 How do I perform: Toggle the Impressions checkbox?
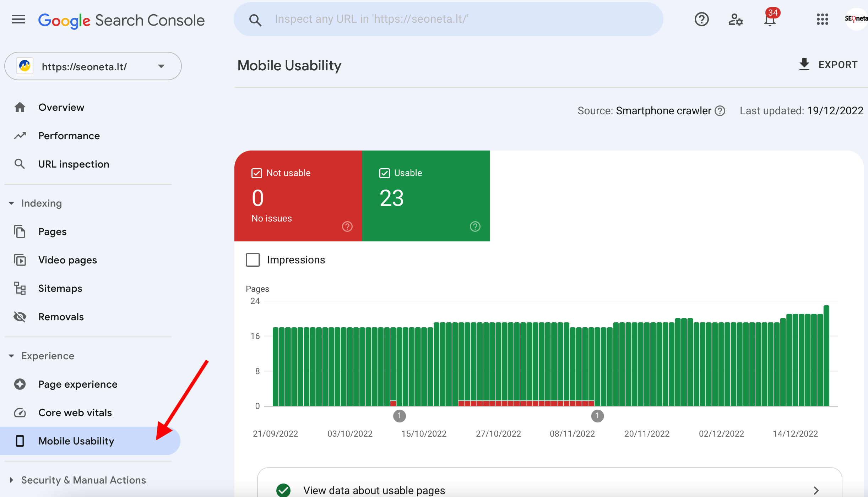coord(253,259)
